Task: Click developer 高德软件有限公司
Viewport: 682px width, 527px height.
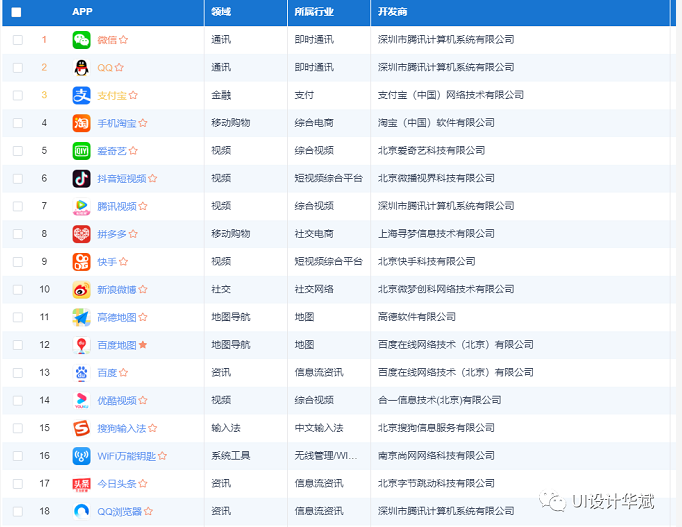Action: click(x=417, y=317)
